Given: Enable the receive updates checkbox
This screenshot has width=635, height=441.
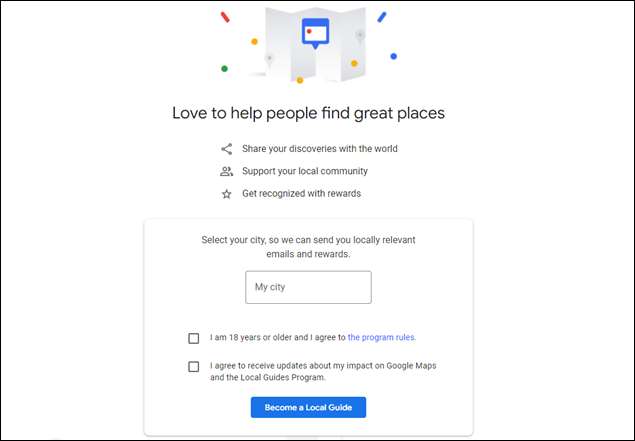Looking at the screenshot, I should pyautogui.click(x=194, y=366).
